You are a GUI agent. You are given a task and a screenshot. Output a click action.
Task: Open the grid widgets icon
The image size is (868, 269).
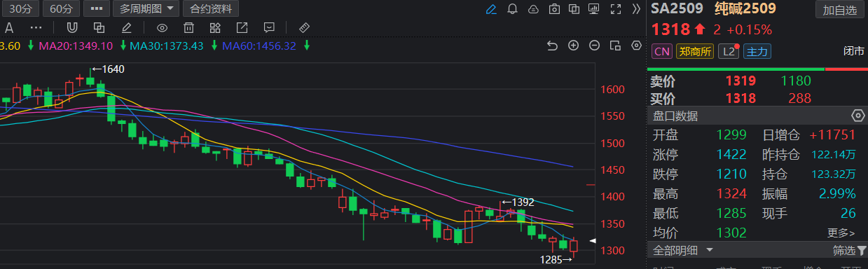[x=215, y=28]
